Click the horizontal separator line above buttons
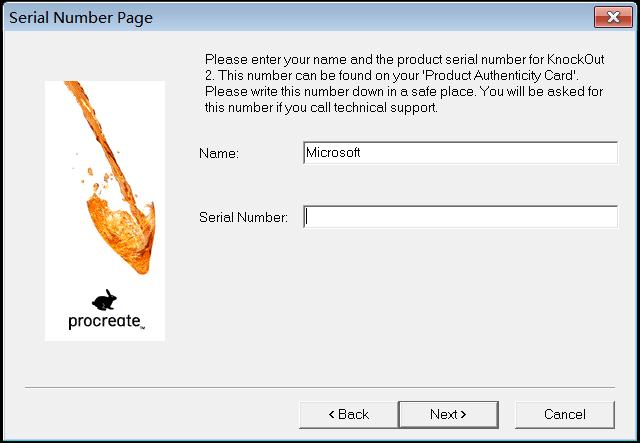This screenshot has height=443, width=640. coord(320,387)
